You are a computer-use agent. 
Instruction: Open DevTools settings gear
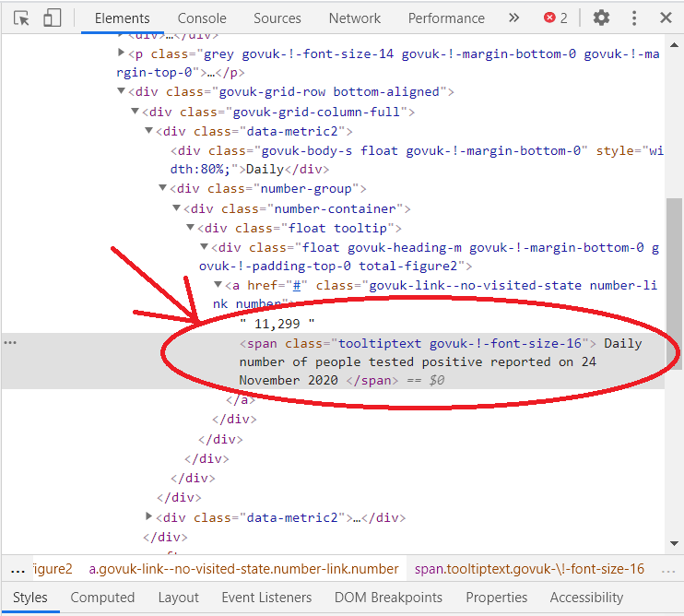[601, 18]
